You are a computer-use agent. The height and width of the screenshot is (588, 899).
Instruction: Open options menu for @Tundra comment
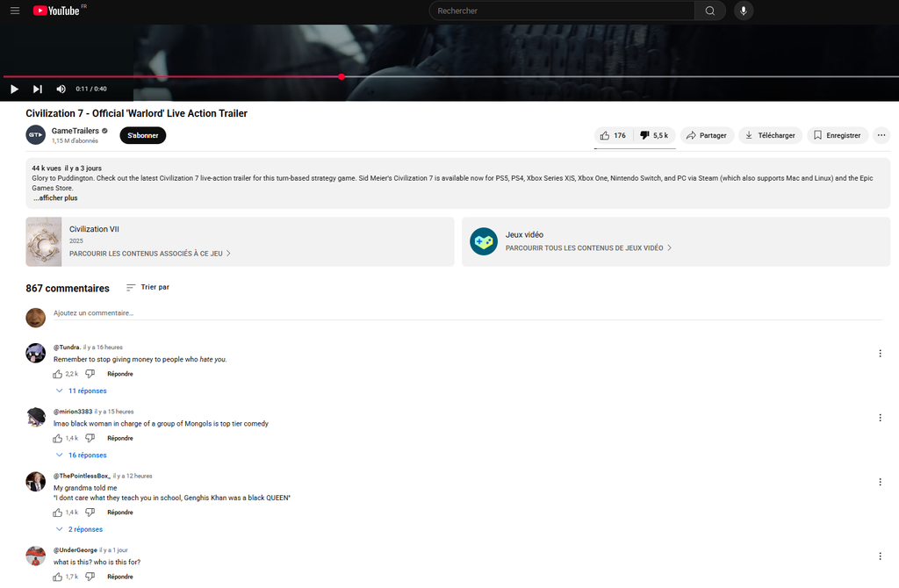(880, 354)
